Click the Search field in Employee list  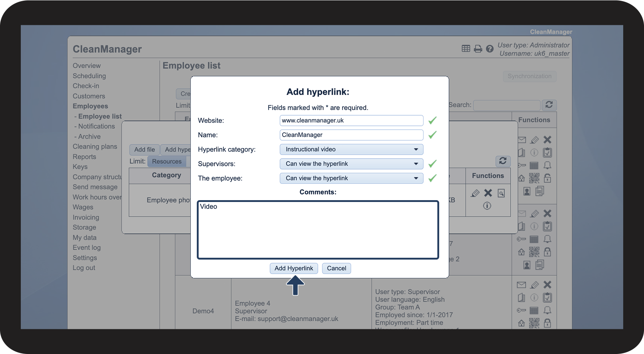[507, 105]
